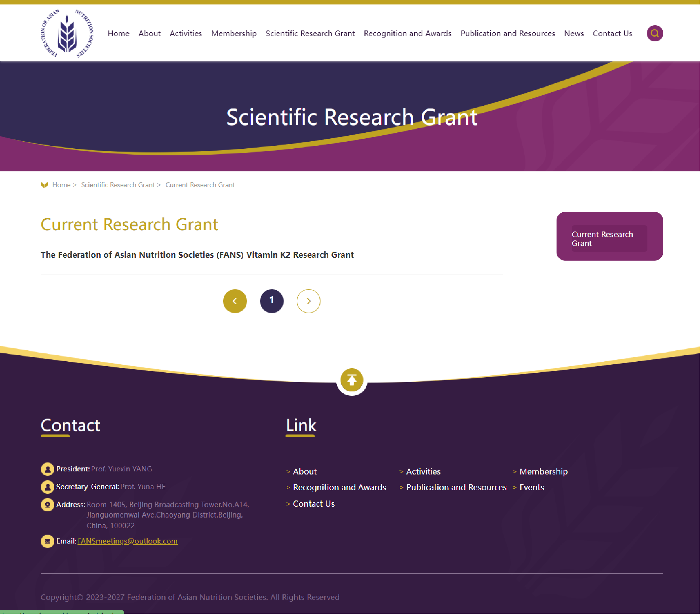The height and width of the screenshot is (614, 700).
Task: Click the address location pin icon
Action: [x=48, y=504]
